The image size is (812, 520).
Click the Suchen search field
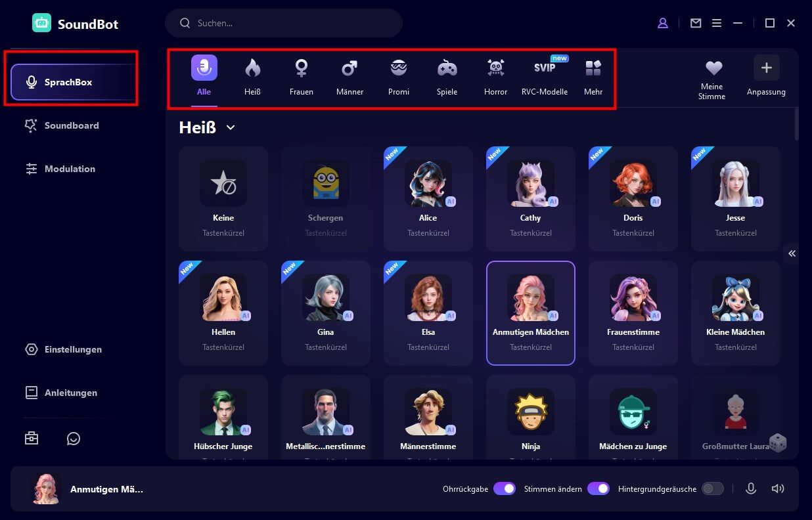point(284,23)
